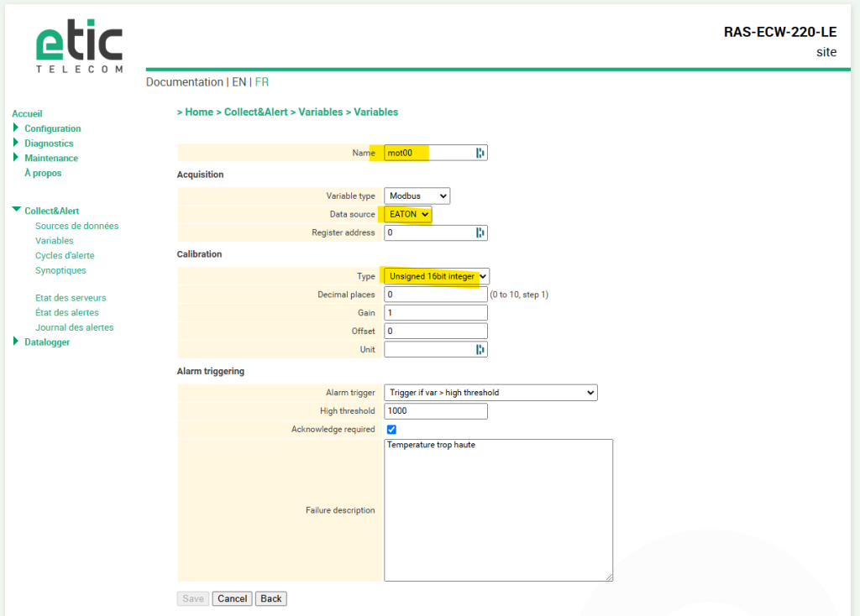Click the first Variables breadcrumb link
This screenshot has height=616, width=860.
coord(320,112)
